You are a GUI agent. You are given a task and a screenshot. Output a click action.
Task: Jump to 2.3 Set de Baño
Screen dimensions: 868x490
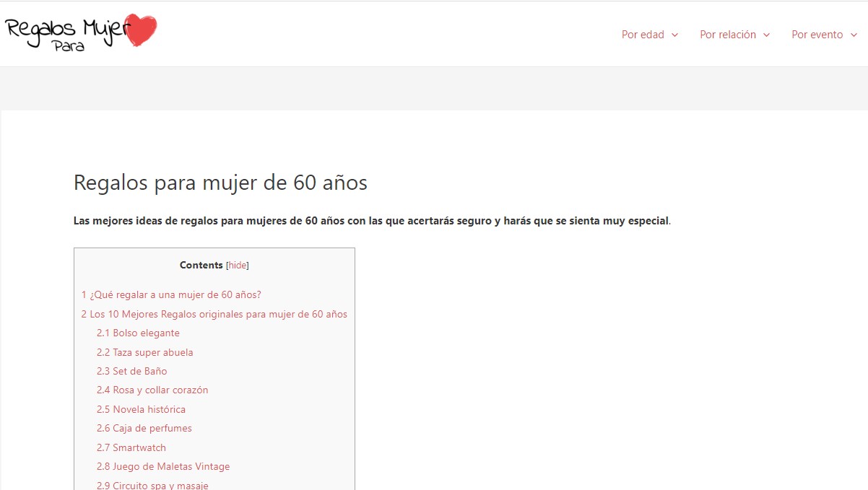[131, 371]
